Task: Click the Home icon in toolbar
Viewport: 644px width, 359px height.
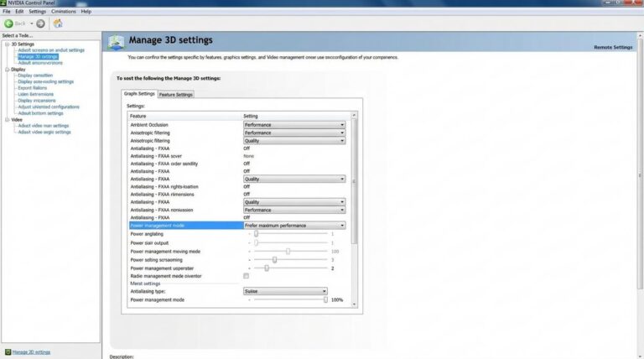Action: [58, 23]
